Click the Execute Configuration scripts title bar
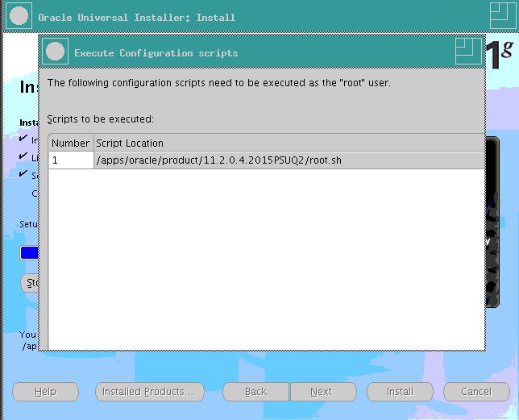 tap(261, 52)
